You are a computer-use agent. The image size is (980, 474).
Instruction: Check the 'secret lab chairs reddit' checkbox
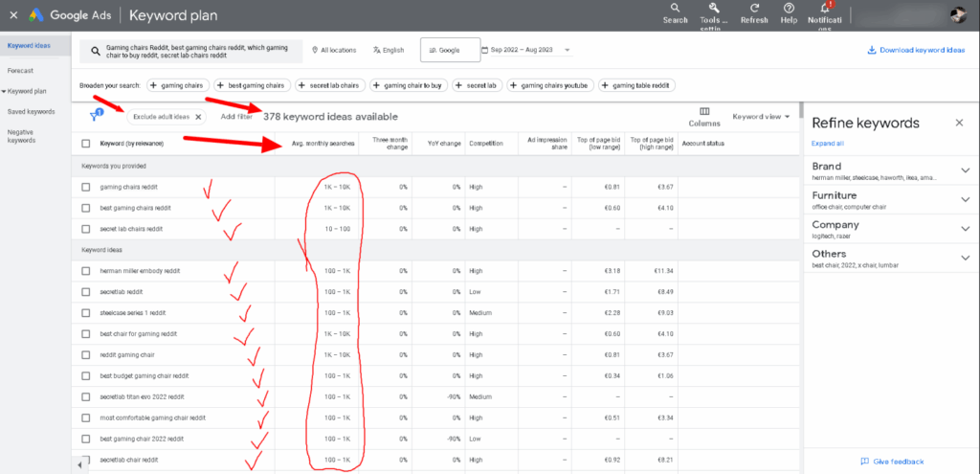pos(85,229)
